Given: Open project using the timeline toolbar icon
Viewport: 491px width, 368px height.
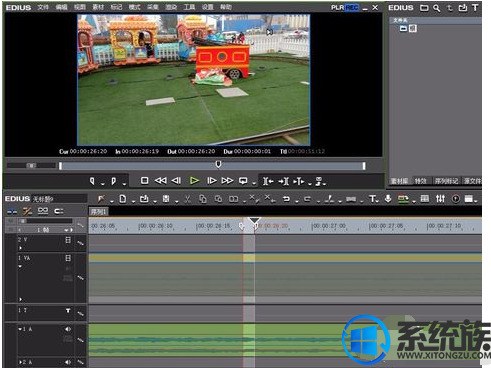Looking at the screenshot, I should (x=144, y=199).
